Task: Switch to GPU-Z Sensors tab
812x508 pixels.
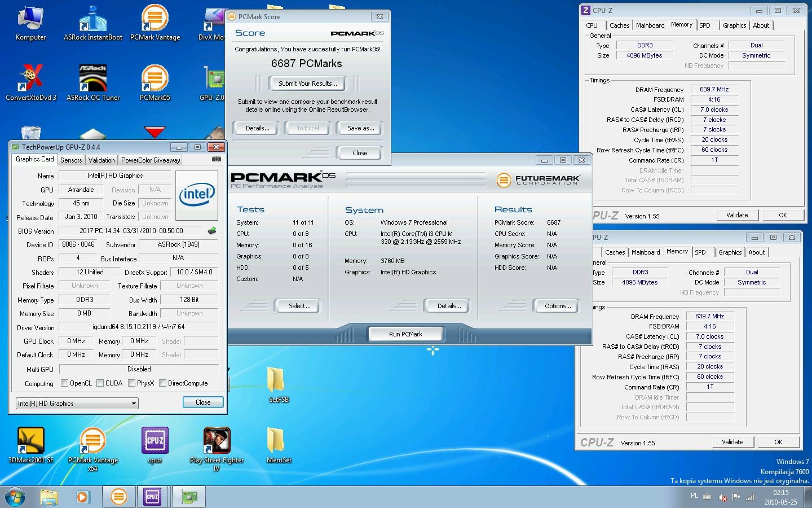Action: click(71, 160)
